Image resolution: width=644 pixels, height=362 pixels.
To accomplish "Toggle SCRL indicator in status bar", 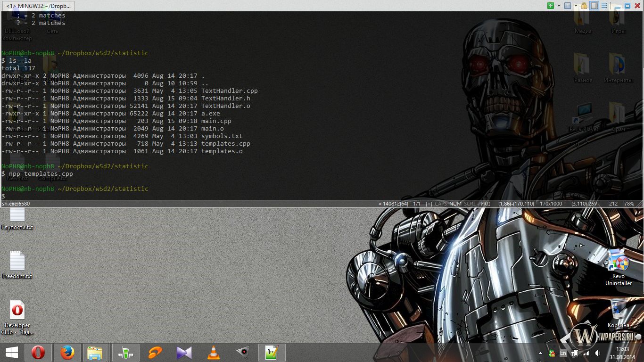I will point(470,204).
